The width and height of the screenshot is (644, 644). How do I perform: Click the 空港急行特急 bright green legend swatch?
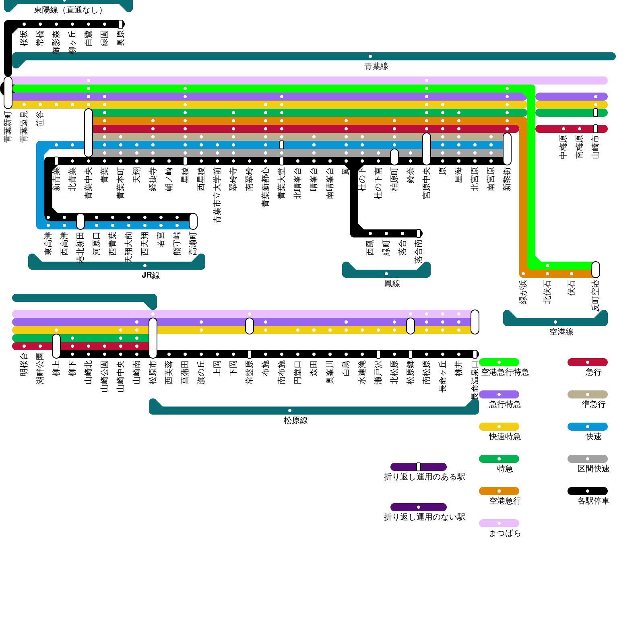[x=499, y=362]
